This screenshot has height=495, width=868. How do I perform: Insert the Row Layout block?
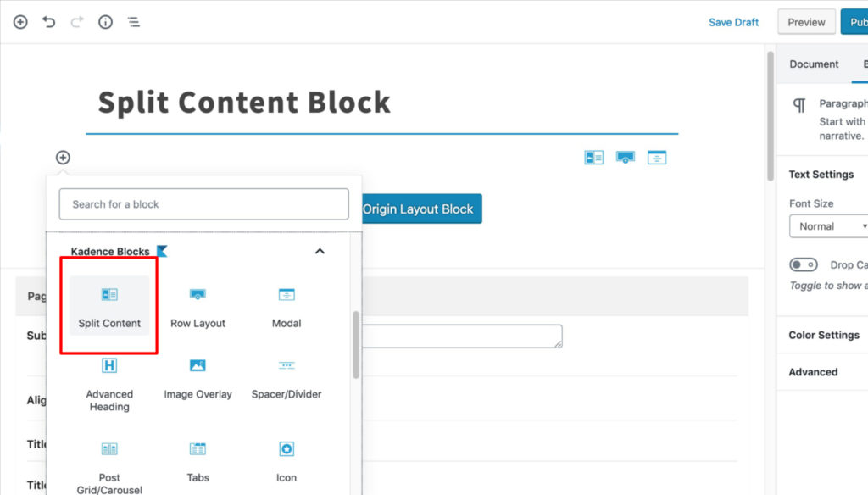coord(198,306)
